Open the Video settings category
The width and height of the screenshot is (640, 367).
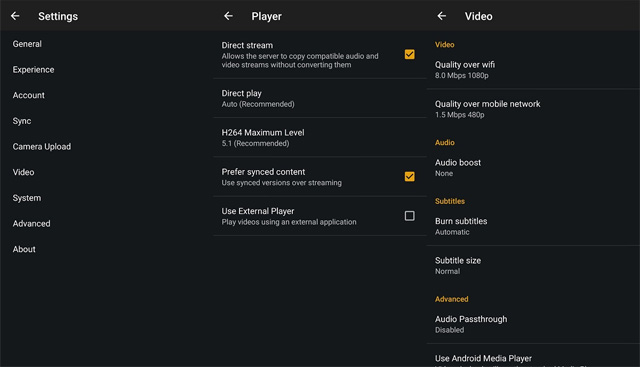tap(23, 172)
